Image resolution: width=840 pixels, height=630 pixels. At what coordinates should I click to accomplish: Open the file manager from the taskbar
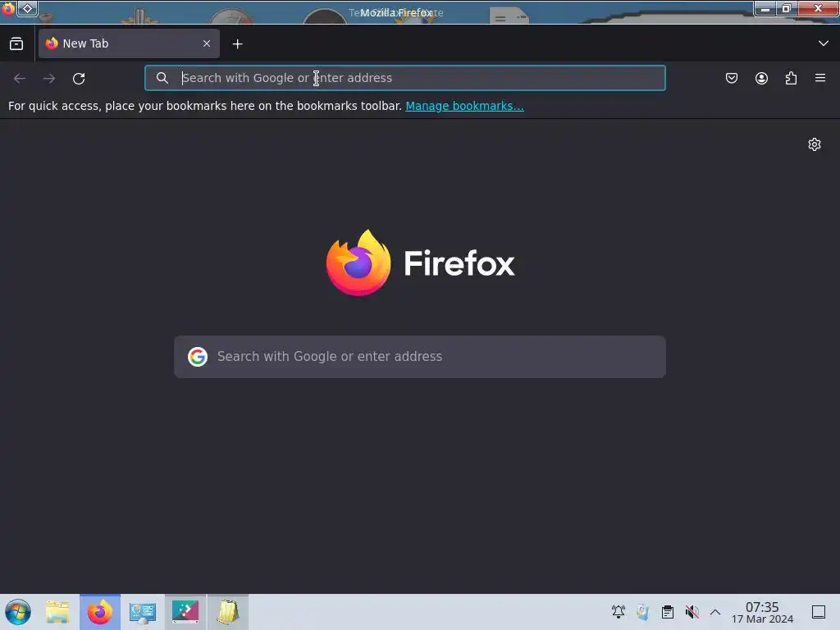coord(57,612)
